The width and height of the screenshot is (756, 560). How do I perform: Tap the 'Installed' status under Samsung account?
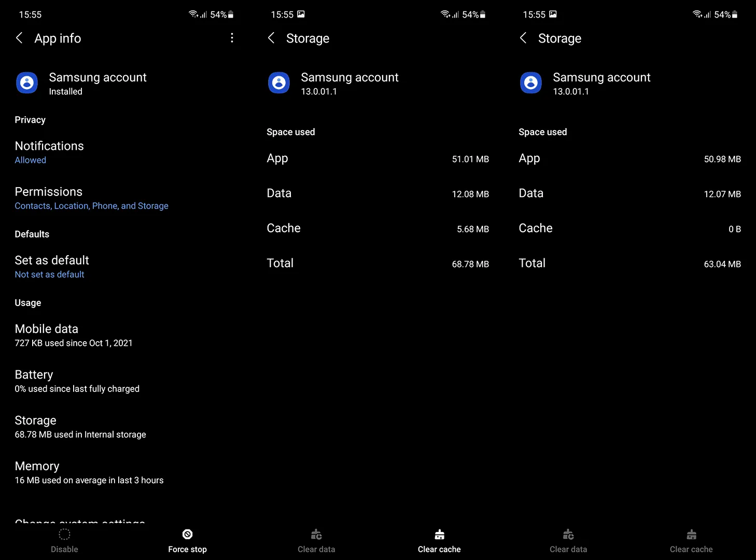pos(66,91)
